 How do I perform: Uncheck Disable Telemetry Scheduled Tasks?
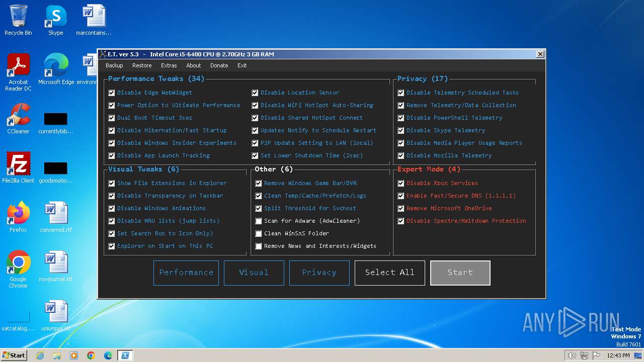(401, 93)
